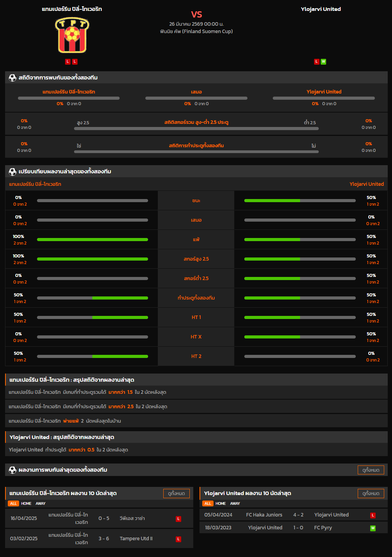Click the green W badge in the FC Pyry row
The width and height of the screenshot is (392, 557).
tap(373, 528)
